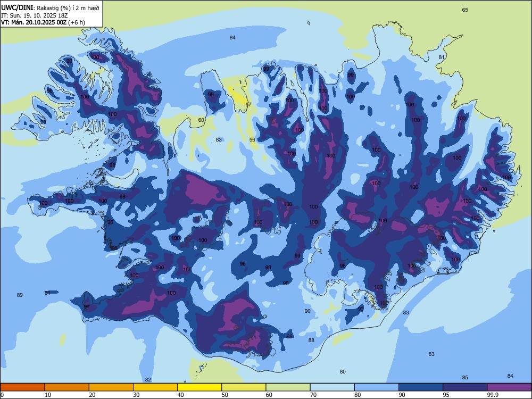Select the orange 10–20 legend swatch
The width and height of the screenshot is (532, 399).
pos(67,387)
